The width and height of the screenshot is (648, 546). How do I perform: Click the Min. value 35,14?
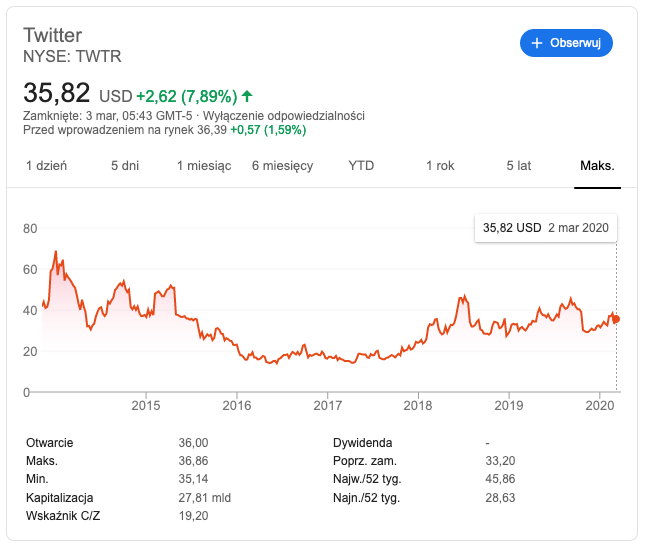pos(193,479)
